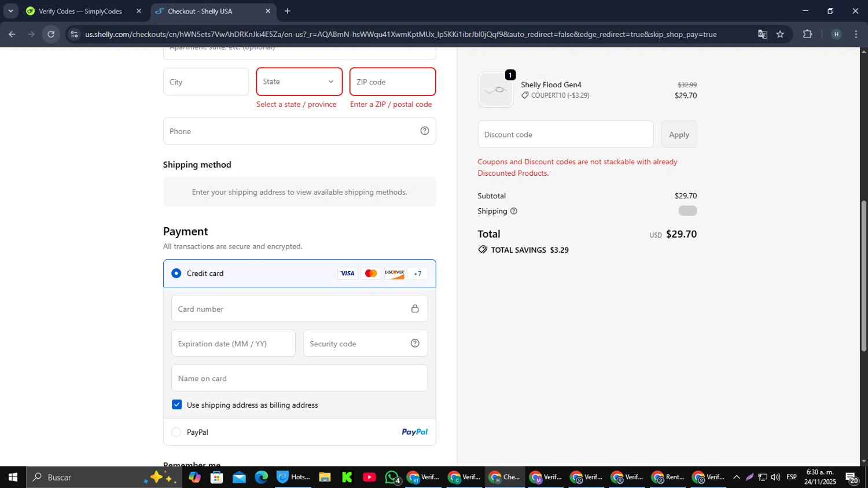This screenshot has width=868, height=488.
Task: Click the browser back arrow
Action: click(12, 34)
